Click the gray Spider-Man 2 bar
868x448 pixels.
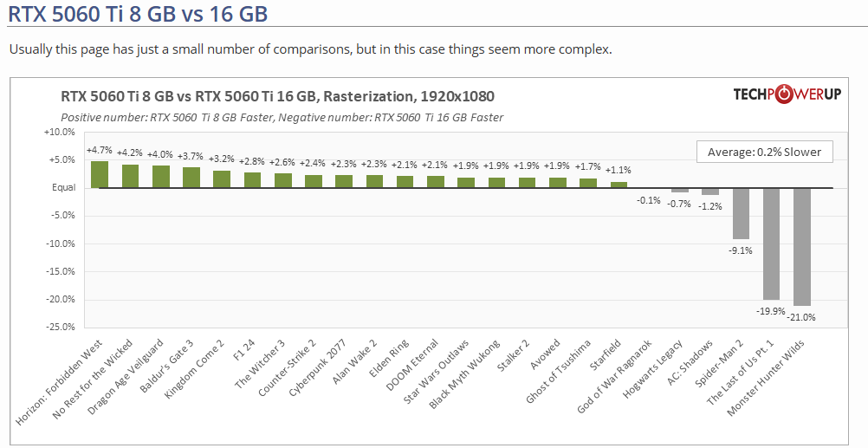pos(741,213)
